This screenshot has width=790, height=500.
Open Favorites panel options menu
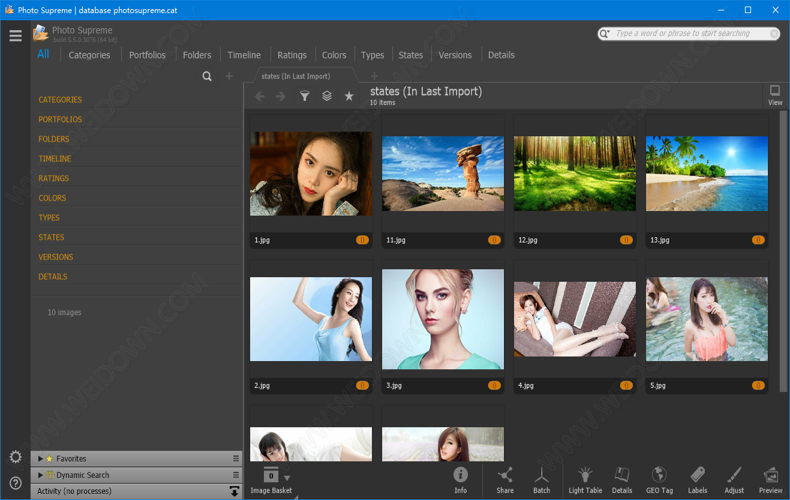tap(236, 459)
